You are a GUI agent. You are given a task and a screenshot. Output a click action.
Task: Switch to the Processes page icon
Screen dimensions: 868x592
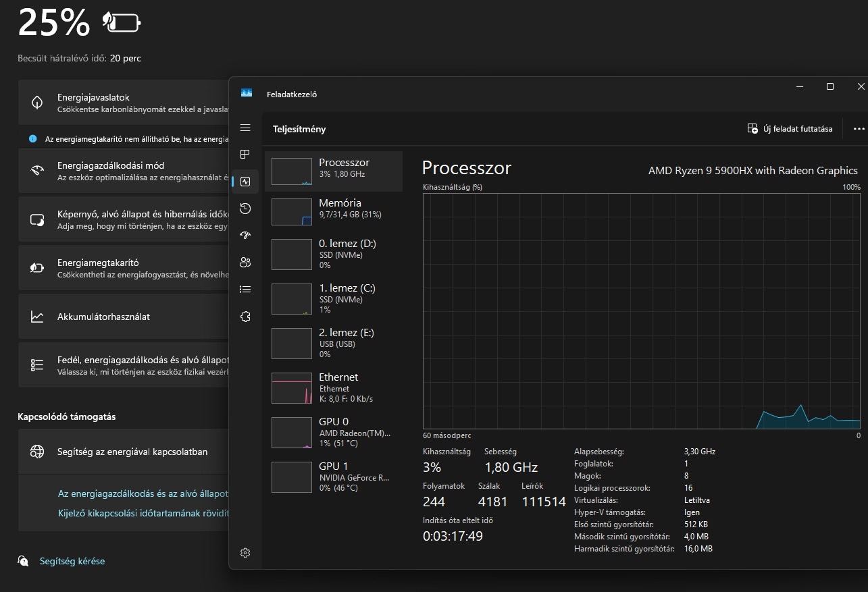245,155
